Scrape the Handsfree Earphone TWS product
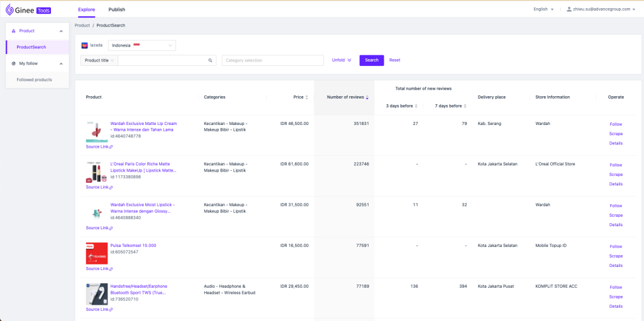 tap(616, 297)
